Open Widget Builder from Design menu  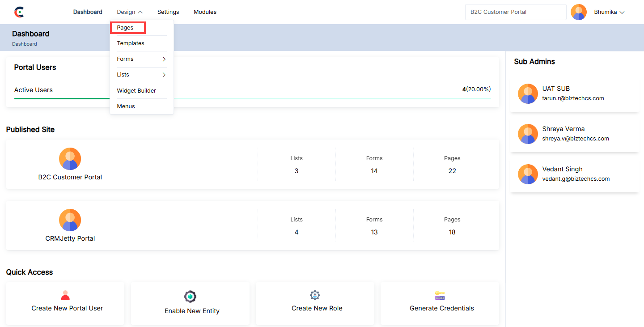[136, 91]
